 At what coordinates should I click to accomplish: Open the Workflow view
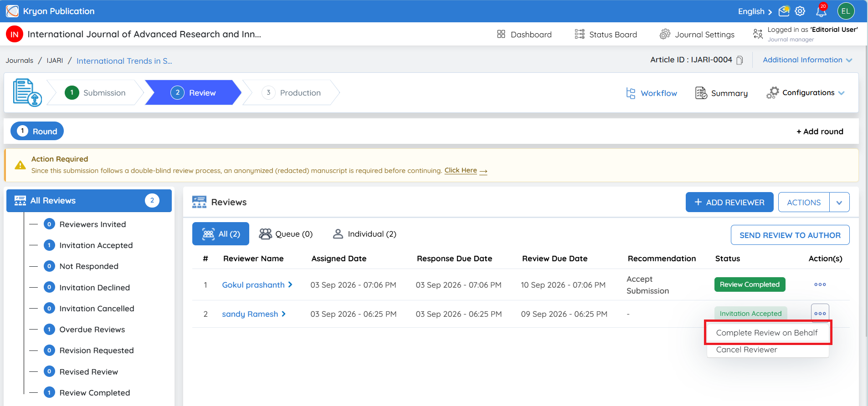pos(652,93)
